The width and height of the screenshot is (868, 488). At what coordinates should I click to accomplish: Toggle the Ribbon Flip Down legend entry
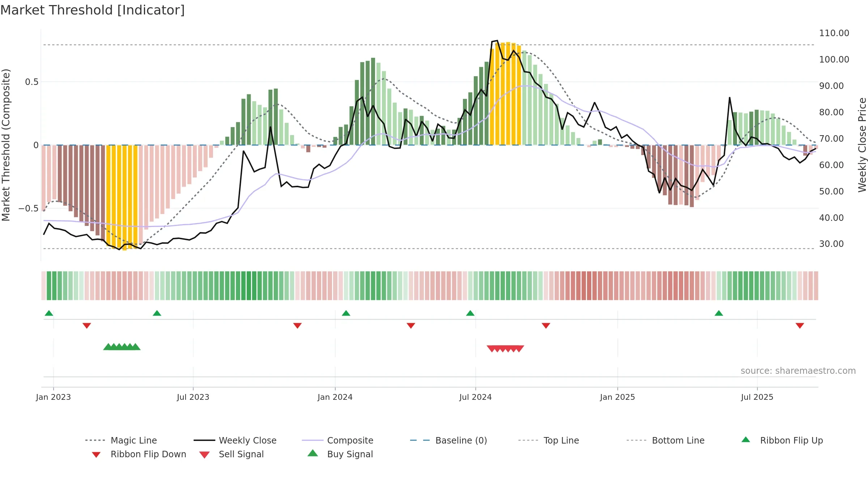139,454
